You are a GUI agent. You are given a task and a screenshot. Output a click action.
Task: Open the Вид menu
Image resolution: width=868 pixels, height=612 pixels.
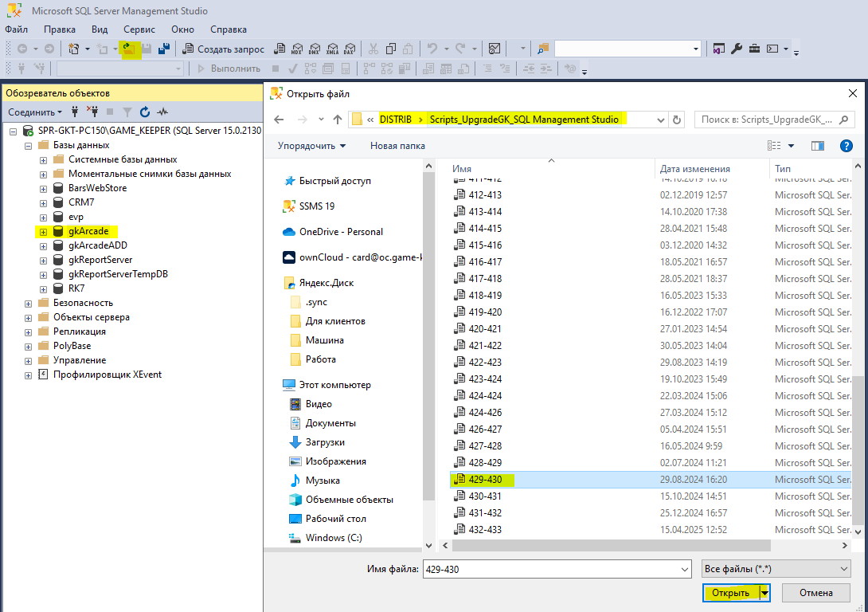(x=100, y=29)
